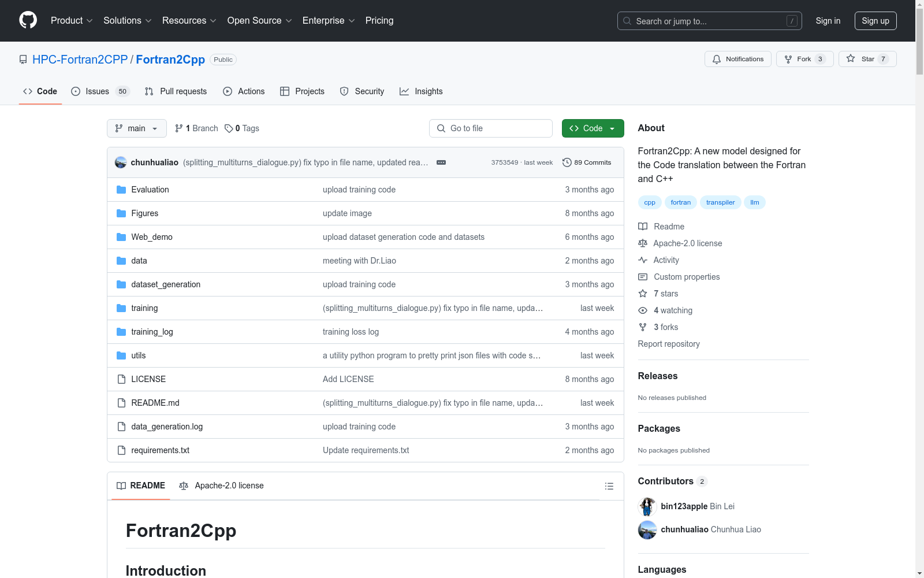
Task: Click the training_log folder icon
Action: [121, 332]
